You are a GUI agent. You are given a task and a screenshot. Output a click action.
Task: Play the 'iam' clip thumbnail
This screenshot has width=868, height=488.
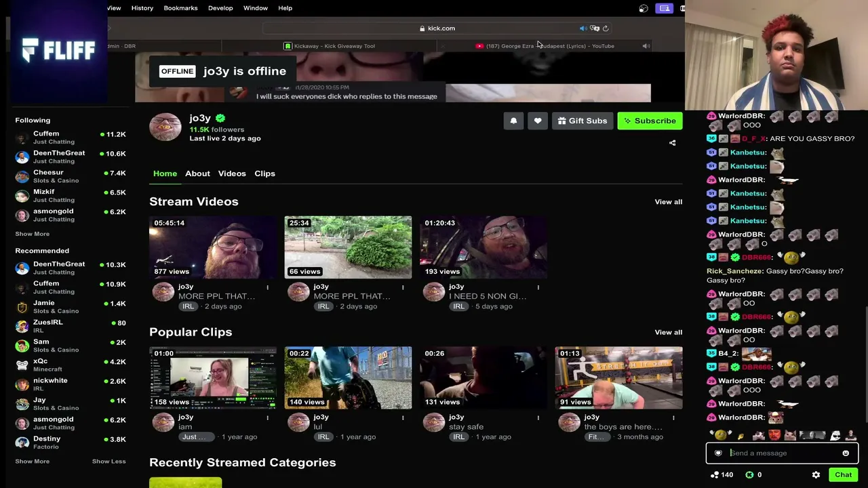click(x=213, y=378)
